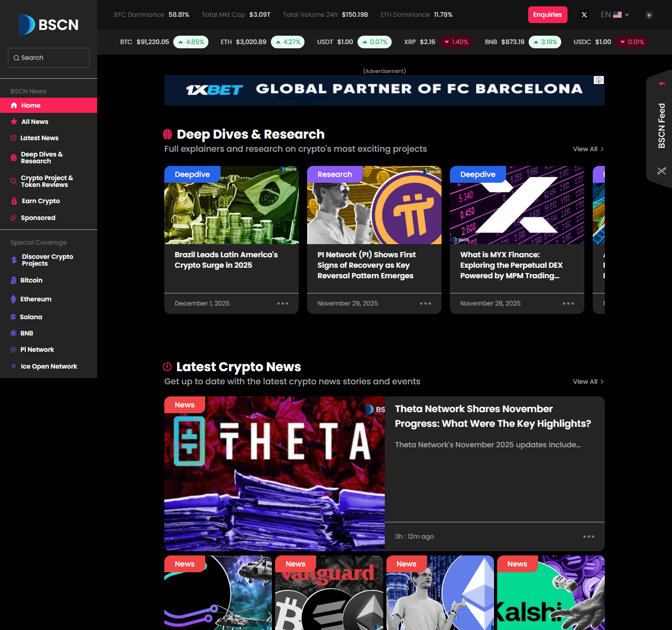Click the Earn Crypto icon in the sidebar
672x630 pixels.
point(14,201)
